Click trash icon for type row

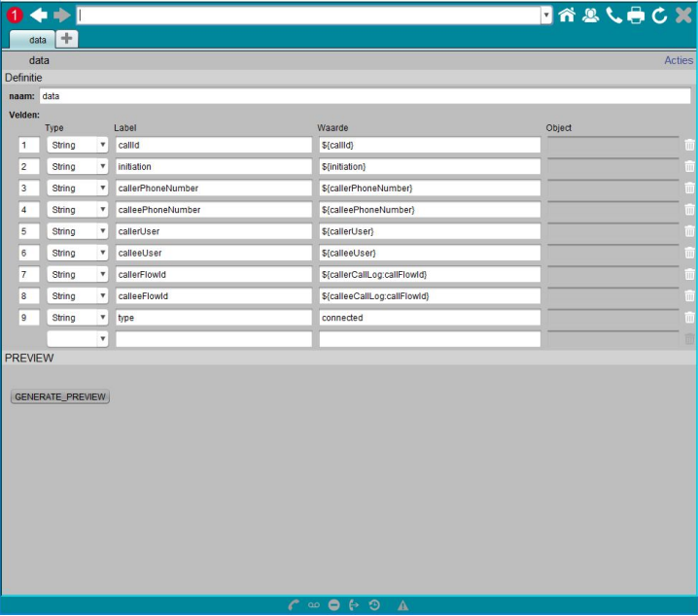click(x=689, y=318)
